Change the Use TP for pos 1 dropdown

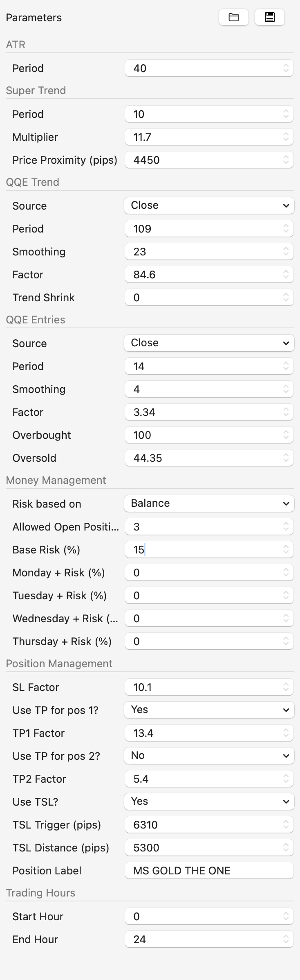(209, 709)
